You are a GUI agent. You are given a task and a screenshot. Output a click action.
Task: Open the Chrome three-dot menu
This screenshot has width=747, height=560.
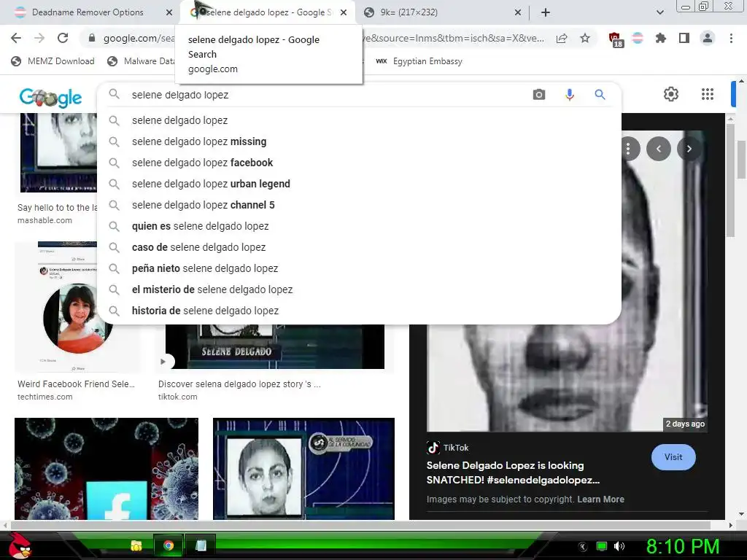pyautogui.click(x=731, y=38)
